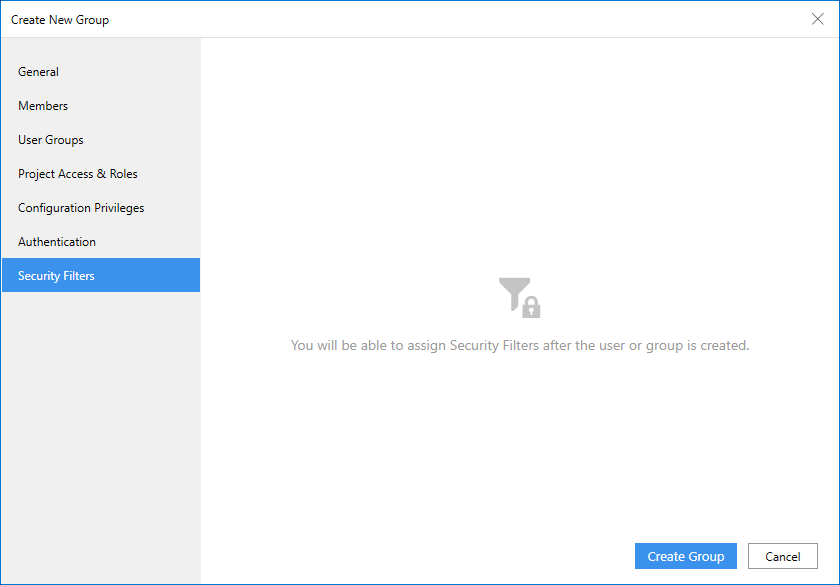Click the padlock on the filter icon
This screenshot has width=840, height=585.
tap(532, 308)
